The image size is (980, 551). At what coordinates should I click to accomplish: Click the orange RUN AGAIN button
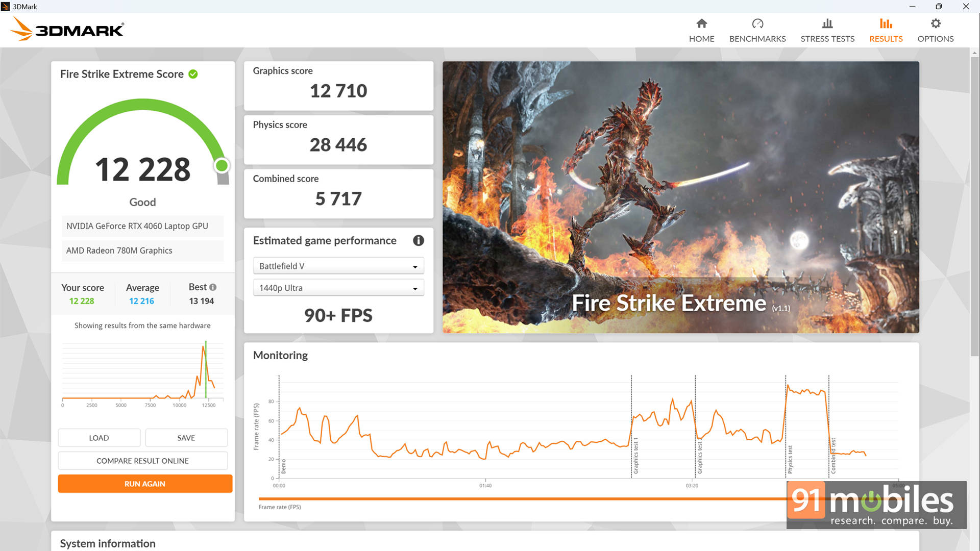[145, 484]
